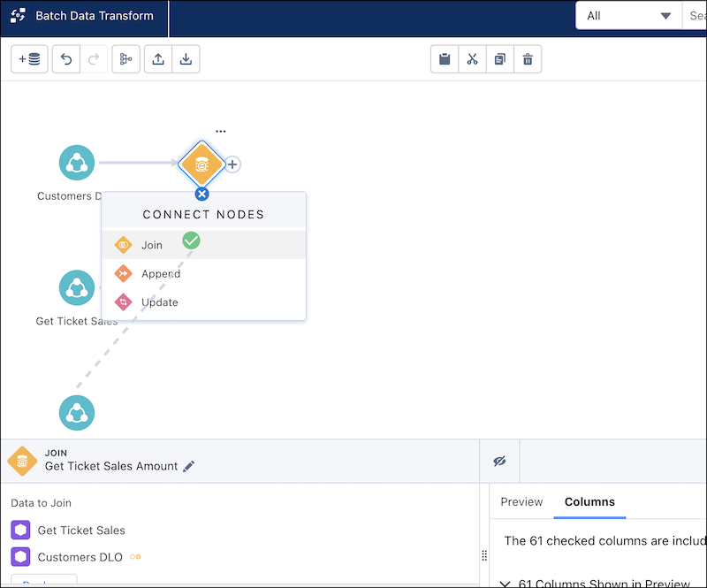The image size is (707, 588).
Task: Click the upload toolbar icon
Action: (157, 59)
